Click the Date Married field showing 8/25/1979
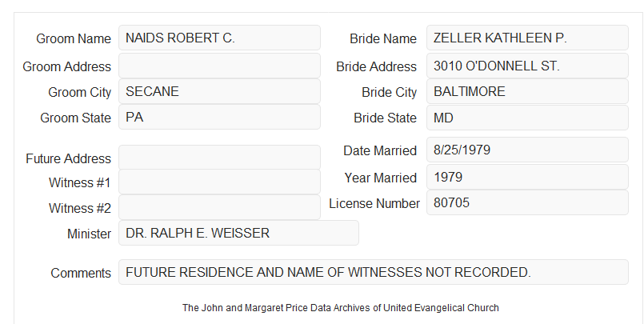644x324 pixels. click(527, 150)
